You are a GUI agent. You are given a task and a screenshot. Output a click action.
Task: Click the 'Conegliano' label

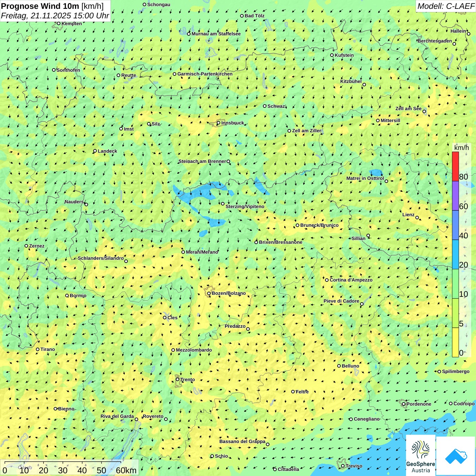click(367, 419)
